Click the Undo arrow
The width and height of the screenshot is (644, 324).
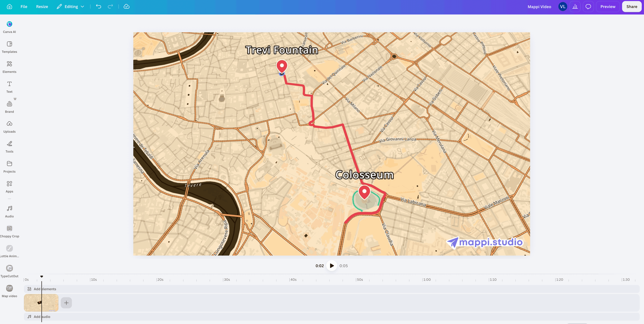click(98, 7)
